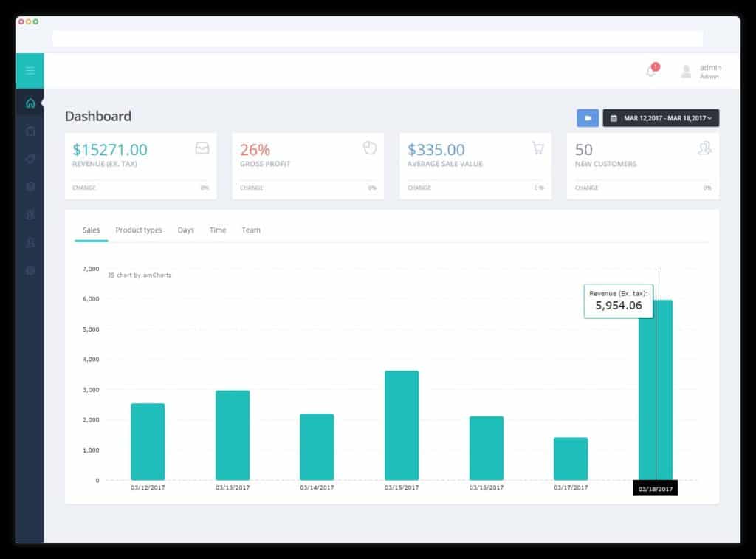The height and width of the screenshot is (559, 756).
Task: Click the tag icon in sidebar
Action: click(x=30, y=159)
